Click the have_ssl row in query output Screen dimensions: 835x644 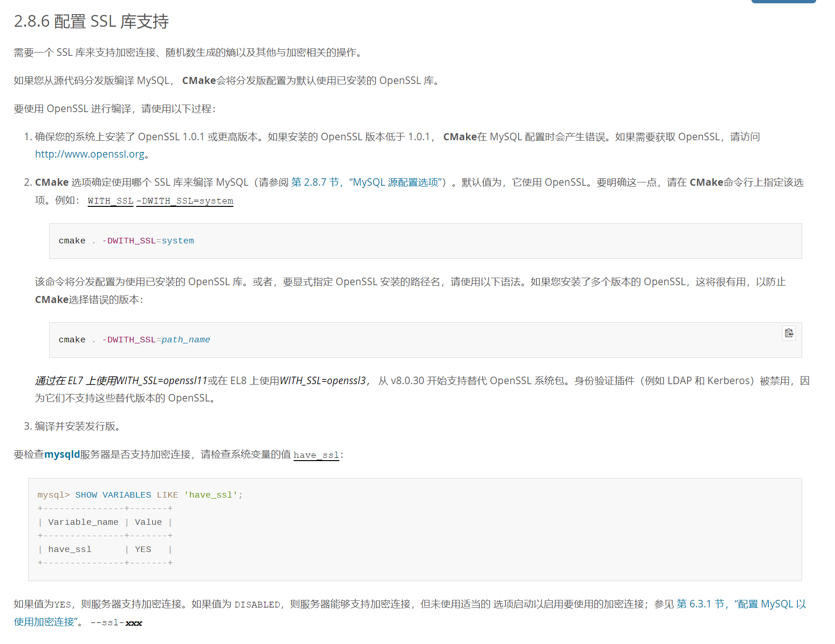[x=105, y=550]
